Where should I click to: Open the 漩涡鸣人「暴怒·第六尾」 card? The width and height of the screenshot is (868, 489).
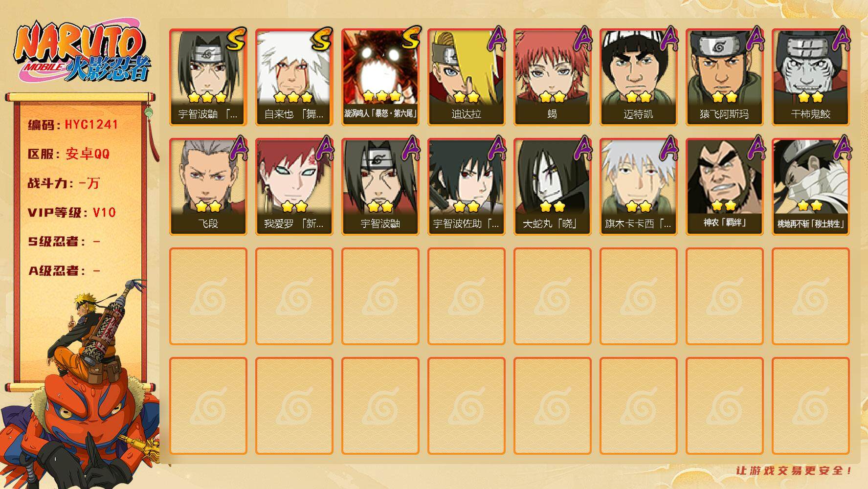tap(380, 77)
